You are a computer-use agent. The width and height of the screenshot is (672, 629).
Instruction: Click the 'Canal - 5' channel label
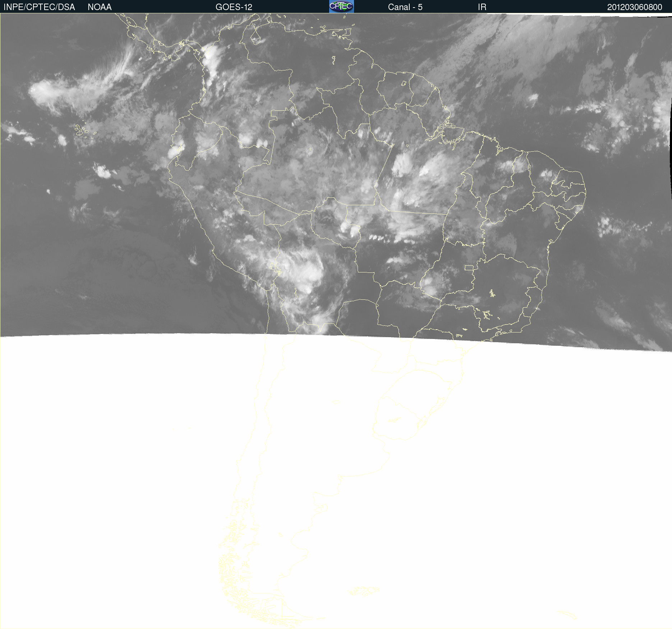405,7
